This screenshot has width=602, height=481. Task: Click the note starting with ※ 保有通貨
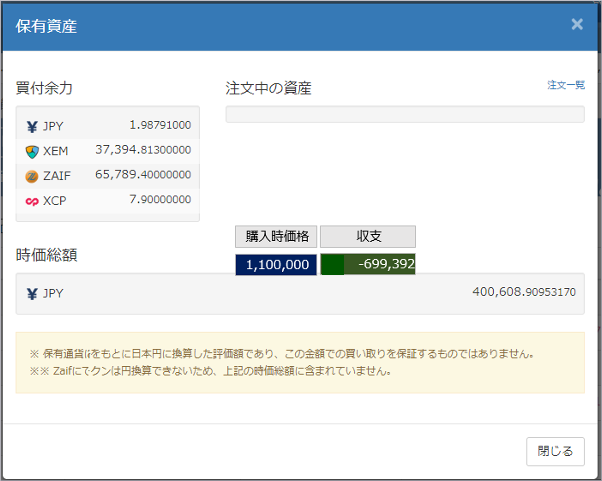[x=282, y=354]
